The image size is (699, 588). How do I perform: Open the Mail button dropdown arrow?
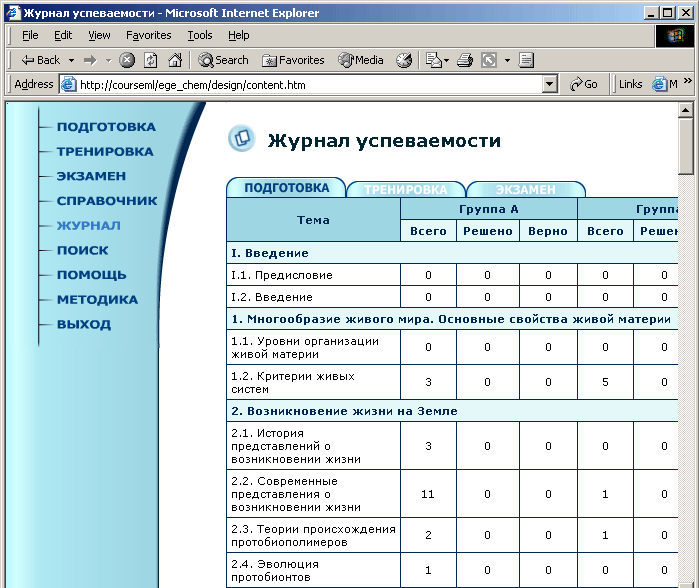click(x=446, y=60)
